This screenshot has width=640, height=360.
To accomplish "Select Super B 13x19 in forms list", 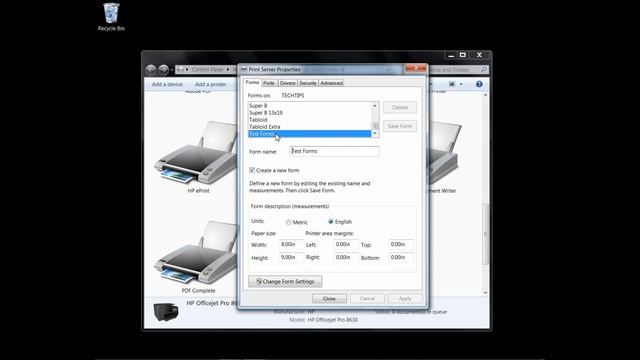I will pyautogui.click(x=310, y=113).
